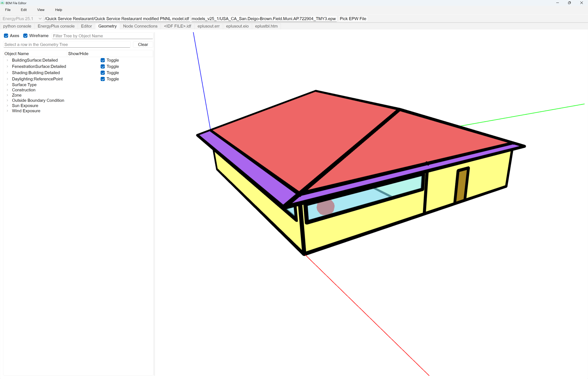The height and width of the screenshot is (379, 588).
Task: Open the Help menu
Action: [59, 10]
